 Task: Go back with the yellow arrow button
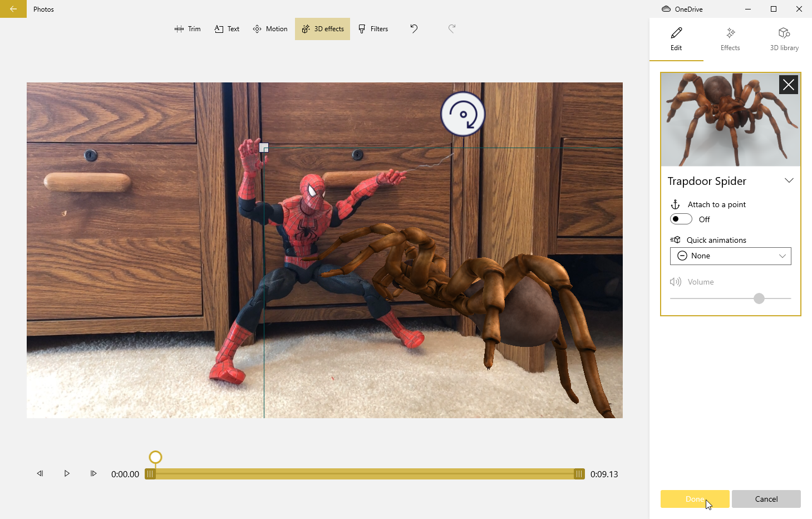click(13, 9)
